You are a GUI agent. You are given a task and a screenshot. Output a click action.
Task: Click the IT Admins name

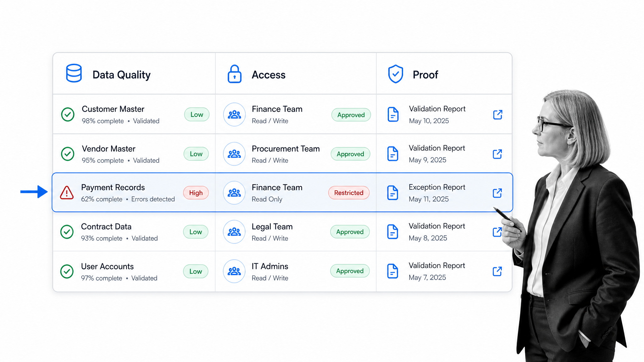270,266
